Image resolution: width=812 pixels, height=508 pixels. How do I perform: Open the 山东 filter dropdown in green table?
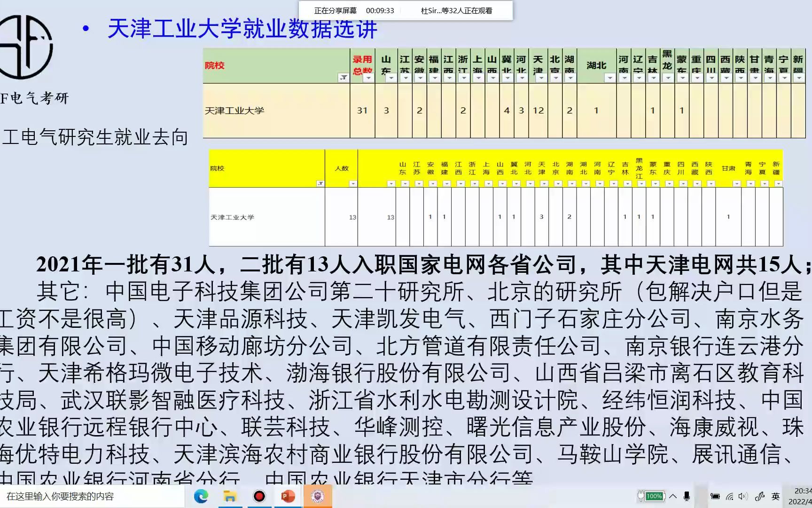click(391, 78)
